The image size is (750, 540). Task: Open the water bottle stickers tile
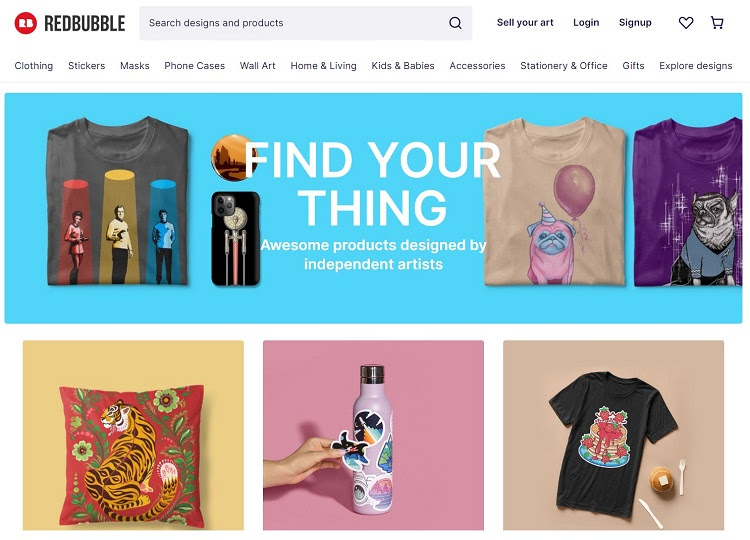(x=374, y=435)
